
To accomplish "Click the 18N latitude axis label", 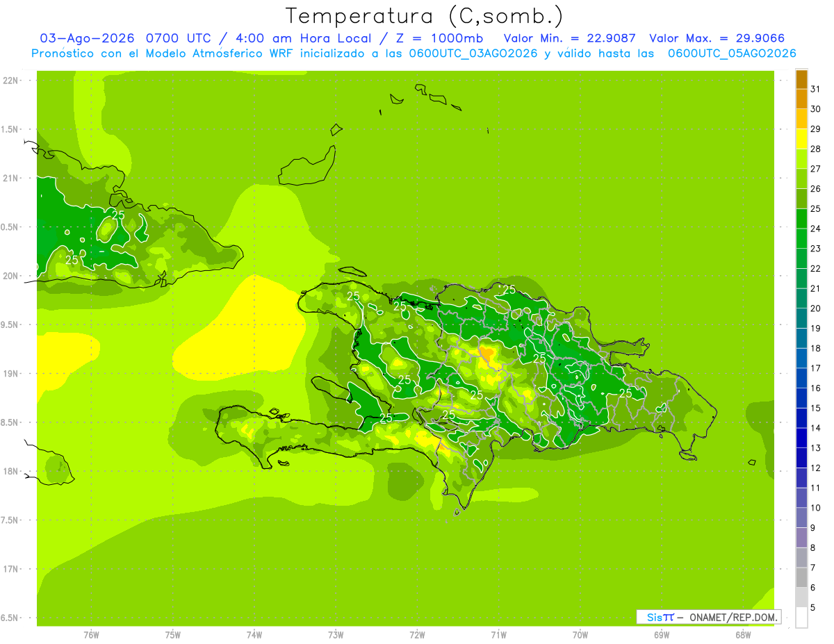I will click(10, 471).
